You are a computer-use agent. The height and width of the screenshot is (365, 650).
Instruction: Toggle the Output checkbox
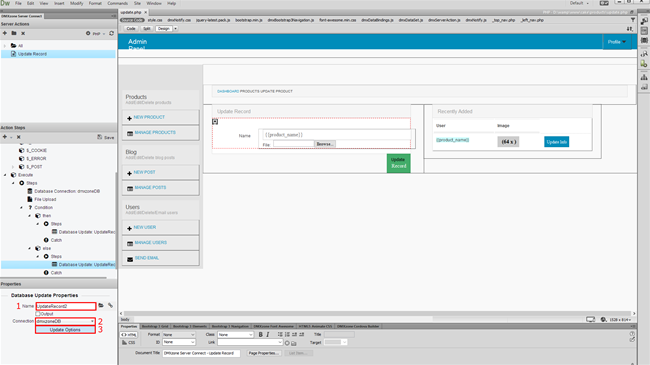pos(38,314)
